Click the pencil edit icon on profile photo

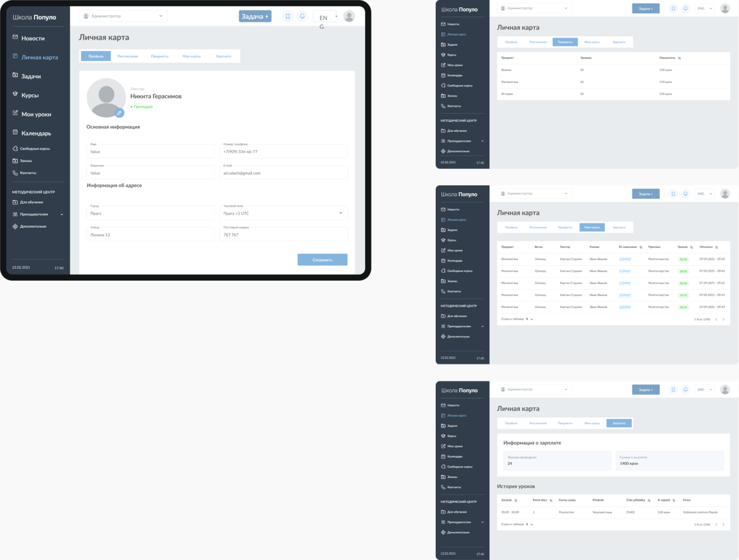pos(119,113)
